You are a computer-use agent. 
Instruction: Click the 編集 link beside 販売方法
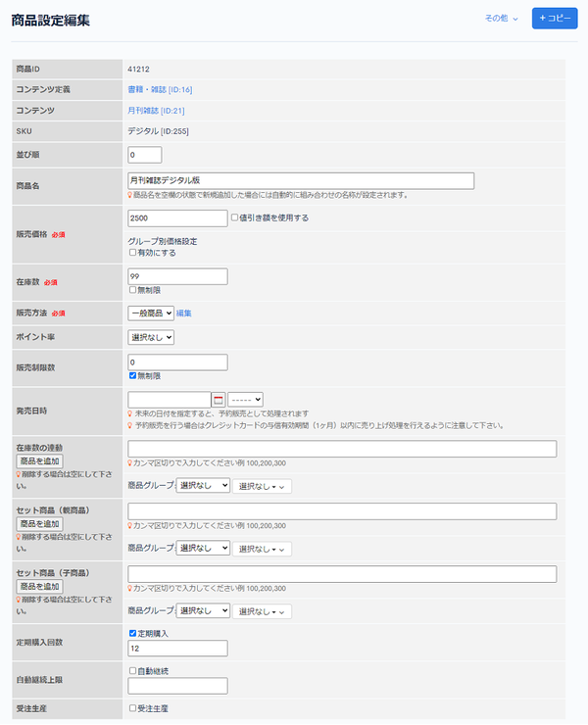point(183,314)
